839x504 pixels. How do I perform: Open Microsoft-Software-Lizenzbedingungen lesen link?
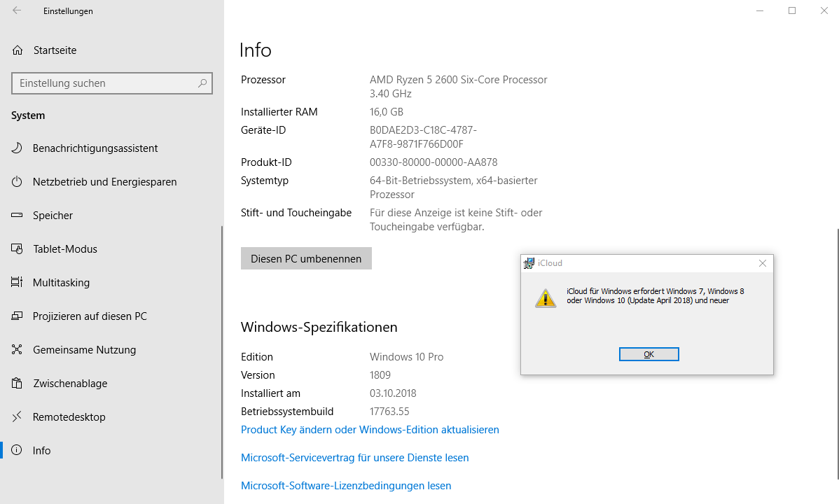(346, 486)
